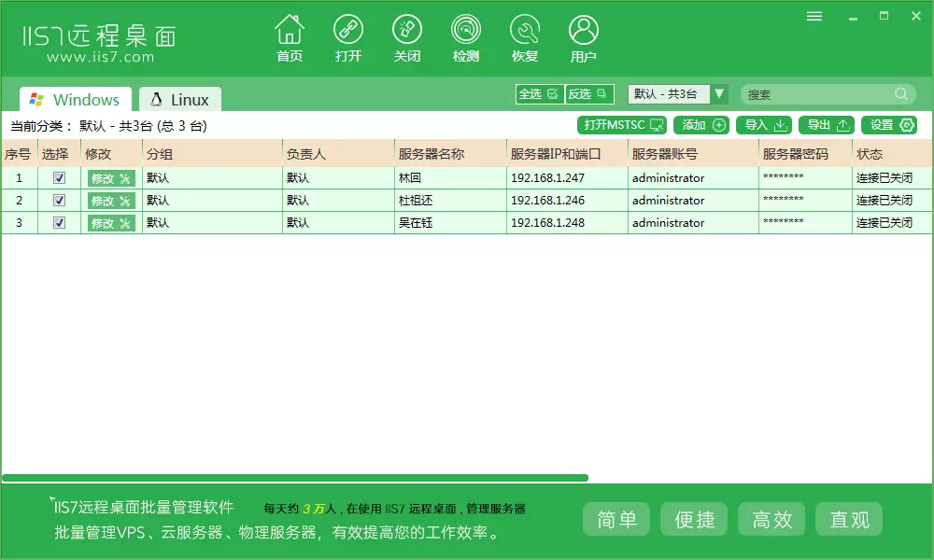
Task: Open 设置 settings button
Action: coord(889,125)
